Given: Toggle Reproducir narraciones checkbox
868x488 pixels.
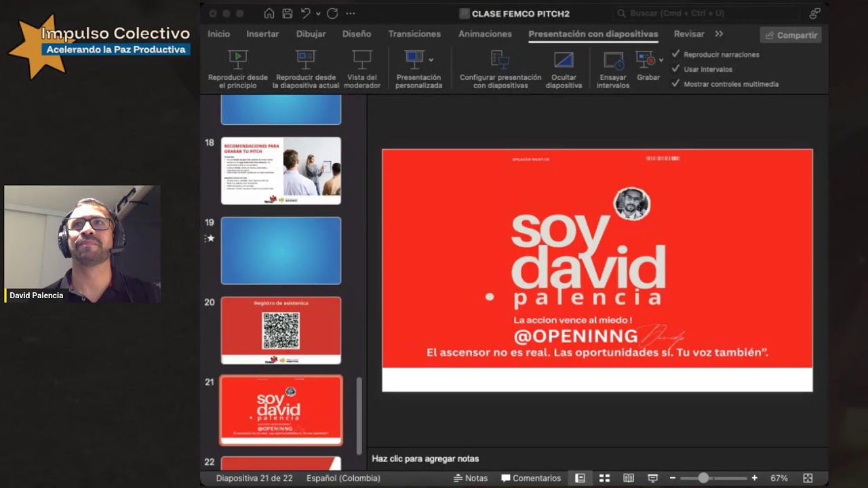Looking at the screenshot, I should pyautogui.click(x=675, y=54).
